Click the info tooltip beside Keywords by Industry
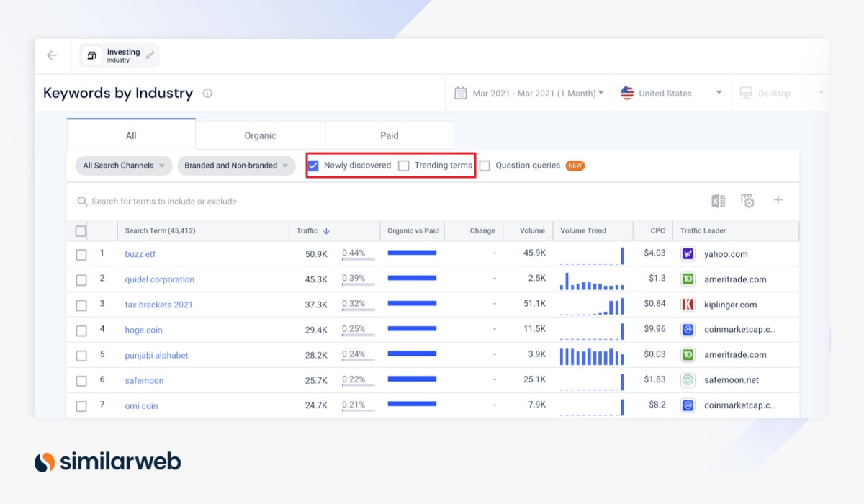This screenshot has height=504, width=864. [x=208, y=93]
